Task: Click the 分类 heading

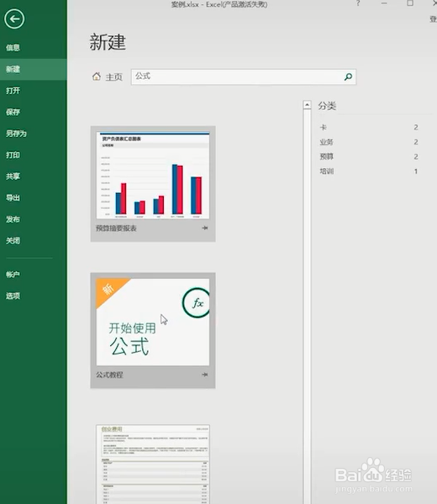Action: (x=328, y=106)
